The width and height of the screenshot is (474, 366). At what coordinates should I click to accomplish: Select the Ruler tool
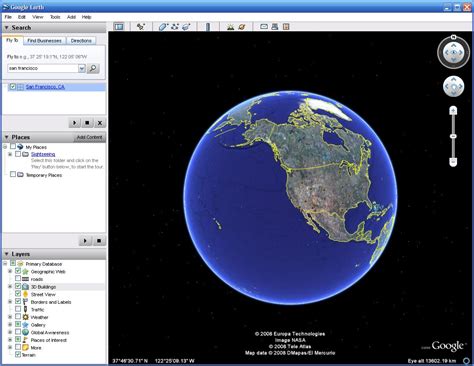pos(208,27)
